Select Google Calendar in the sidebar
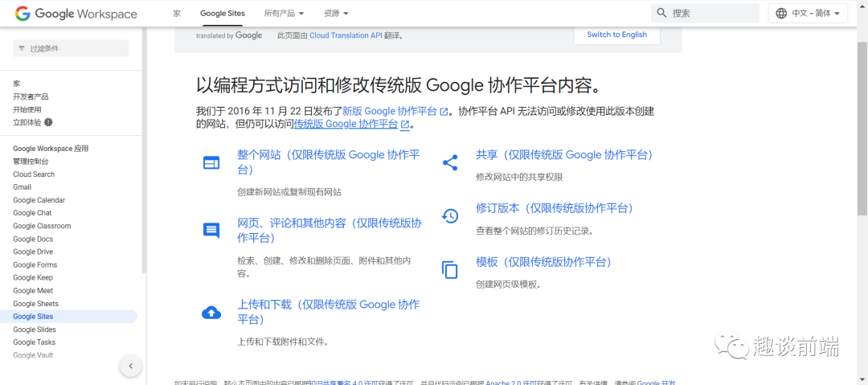This screenshot has height=385, width=868. 39,200
